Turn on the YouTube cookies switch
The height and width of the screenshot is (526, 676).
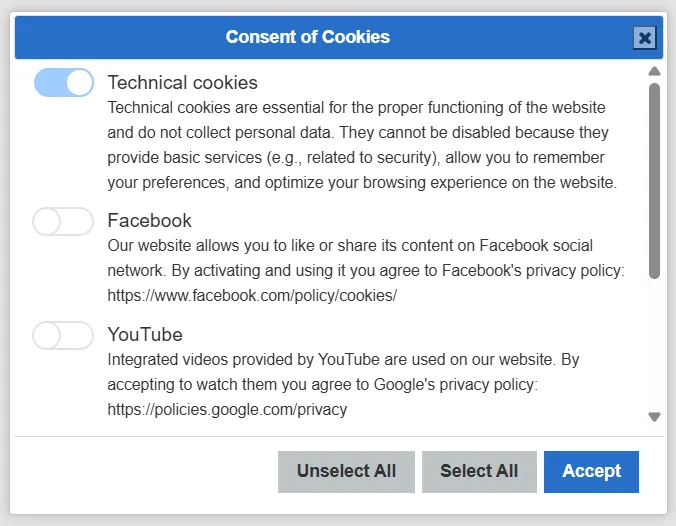[62, 335]
